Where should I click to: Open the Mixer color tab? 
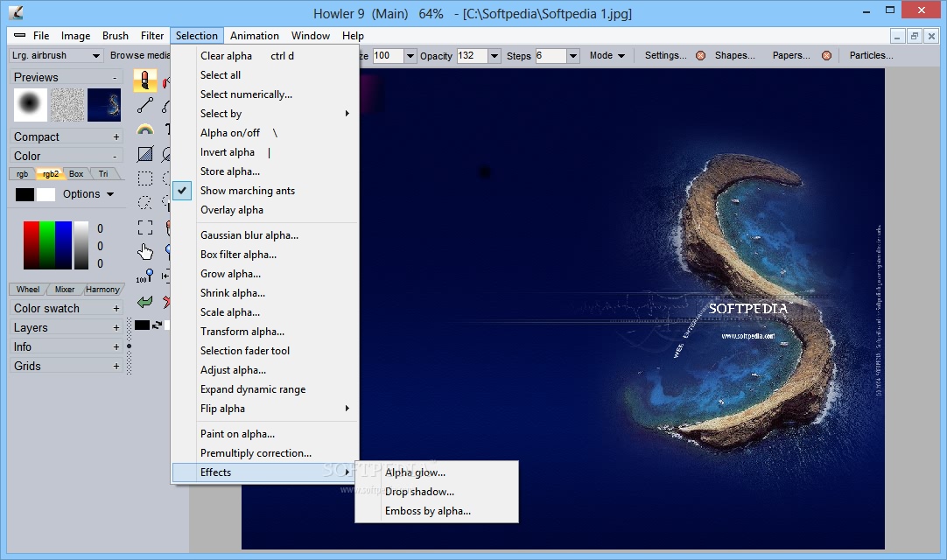tap(65, 290)
